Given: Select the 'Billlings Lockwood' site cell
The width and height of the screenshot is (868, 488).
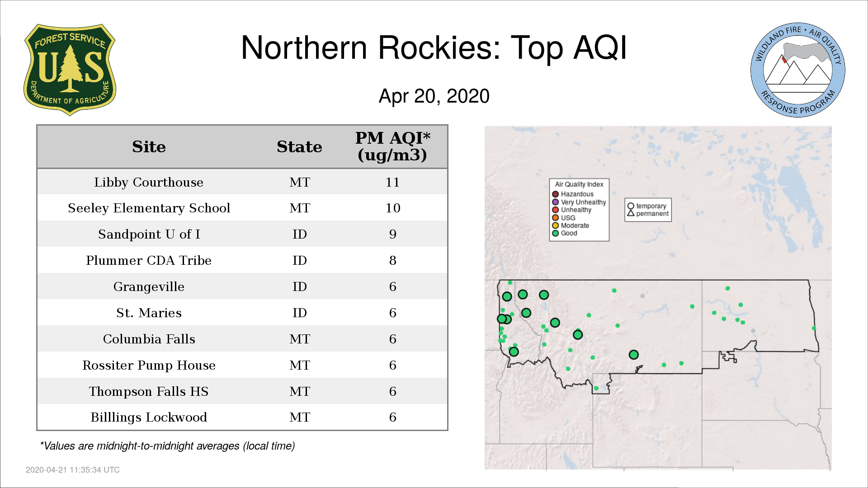Looking at the screenshot, I should 149,417.
